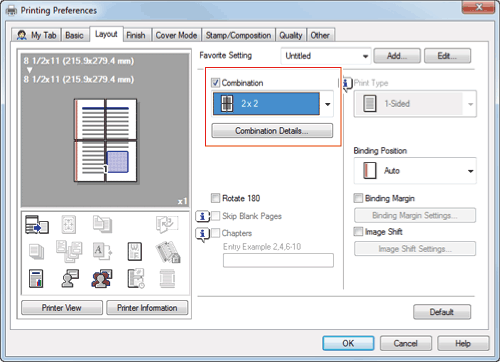This screenshot has width=500, height=362.
Task: Click the printer icon in the title bar
Action: tap(12, 11)
